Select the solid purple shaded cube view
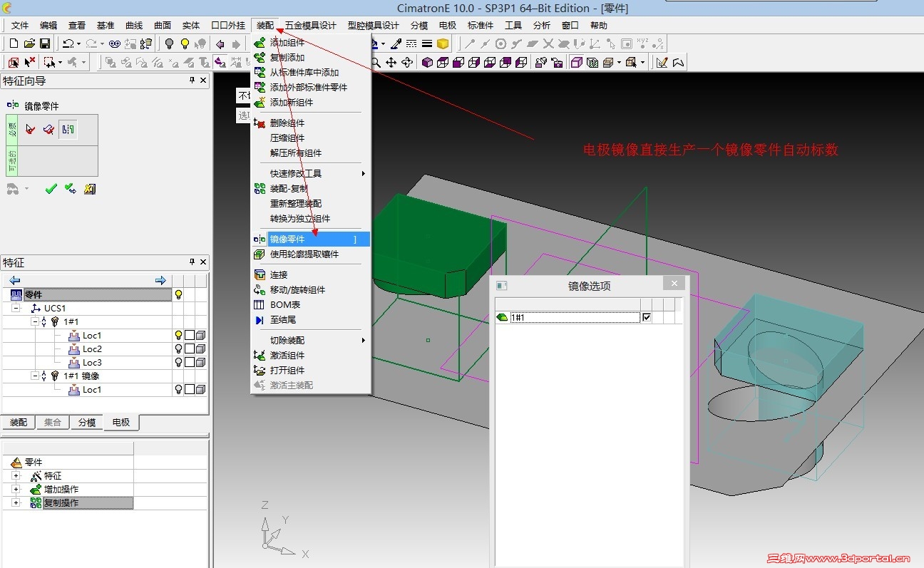 pyautogui.click(x=427, y=63)
